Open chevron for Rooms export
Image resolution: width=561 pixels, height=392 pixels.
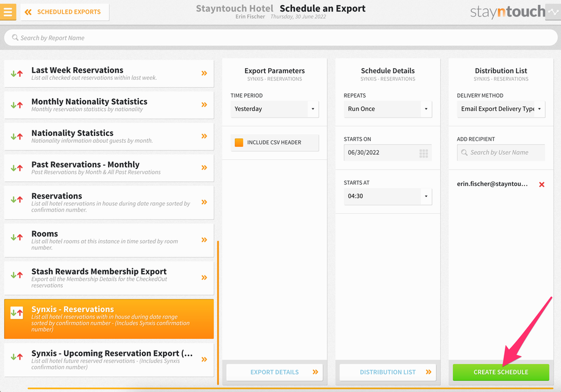tap(204, 240)
